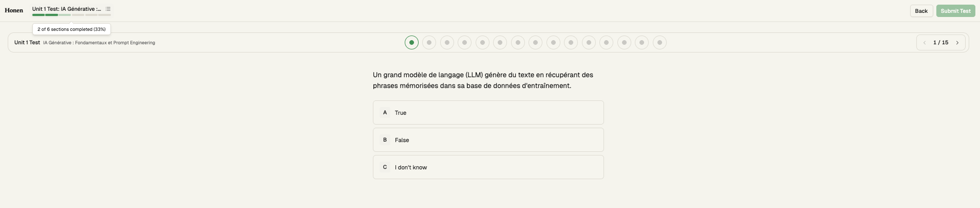Jump to question 5 circle indicator
Screen dimensions: 980x208
pos(482,43)
